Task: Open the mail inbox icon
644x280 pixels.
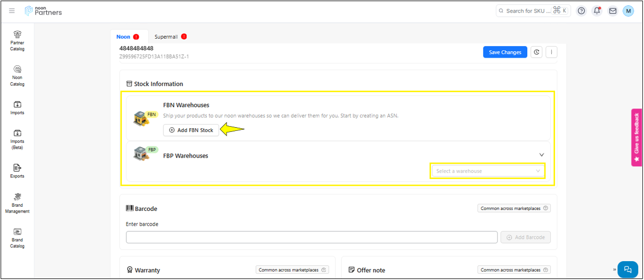Action: click(612, 11)
